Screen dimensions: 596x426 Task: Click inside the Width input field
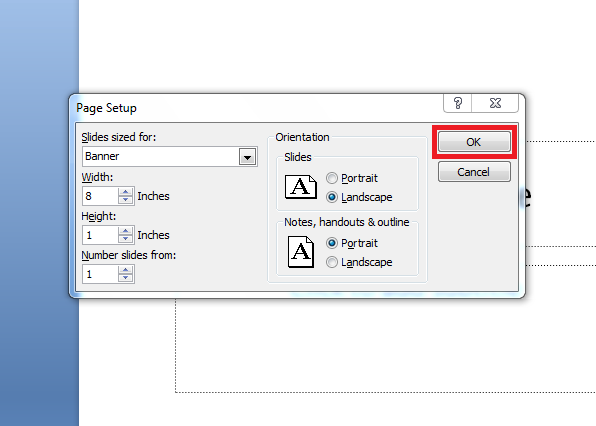[x=100, y=196]
